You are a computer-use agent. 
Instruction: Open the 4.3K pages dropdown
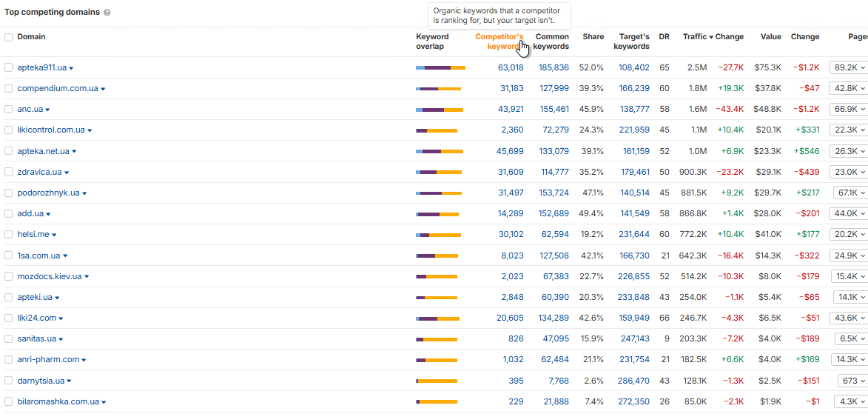coord(852,402)
